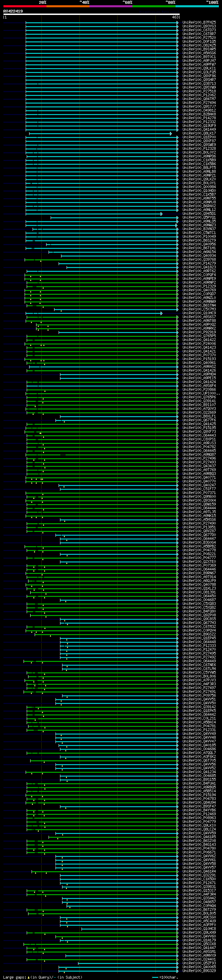This screenshot has width=222, height=980.
Task: Select label UniRef100_Q41424
Action: click(x=199, y=382)
